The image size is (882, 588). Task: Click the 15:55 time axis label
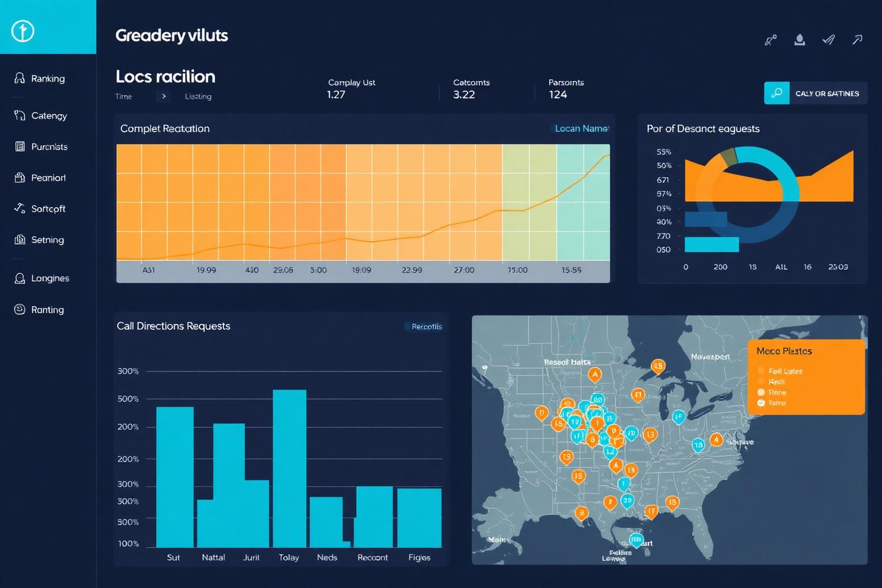(571, 270)
